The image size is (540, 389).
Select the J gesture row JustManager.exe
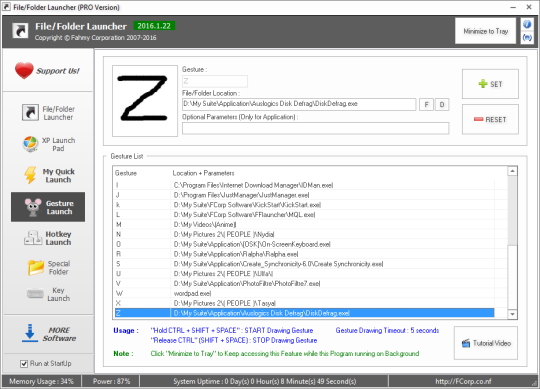(x=304, y=195)
